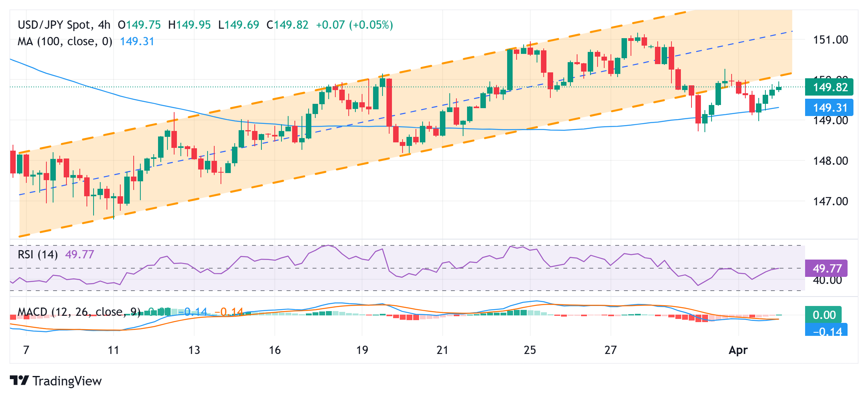This screenshot has height=398, width=868.
Task: Click the blue 149.31 moving average price tag
Action: point(829,107)
